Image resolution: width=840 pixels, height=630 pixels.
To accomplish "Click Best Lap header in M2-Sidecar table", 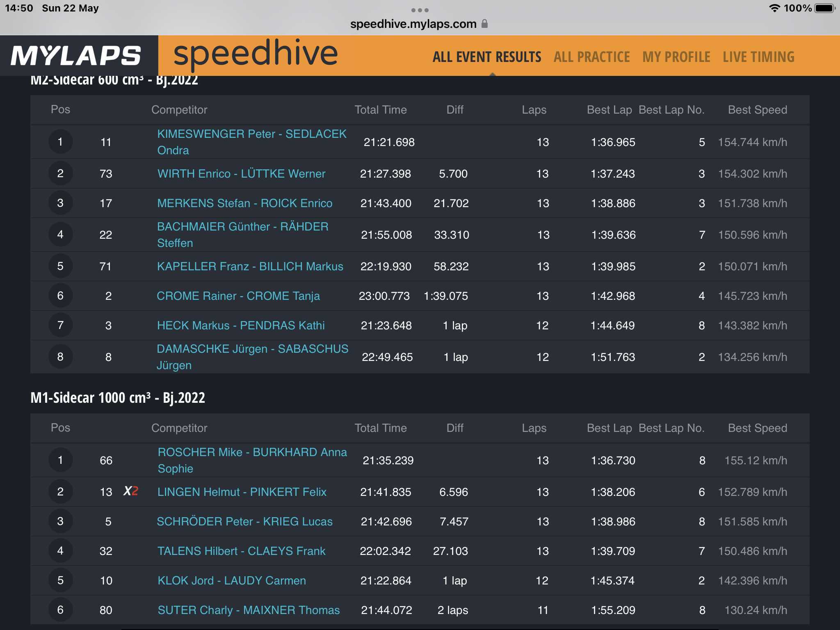I will click(609, 110).
